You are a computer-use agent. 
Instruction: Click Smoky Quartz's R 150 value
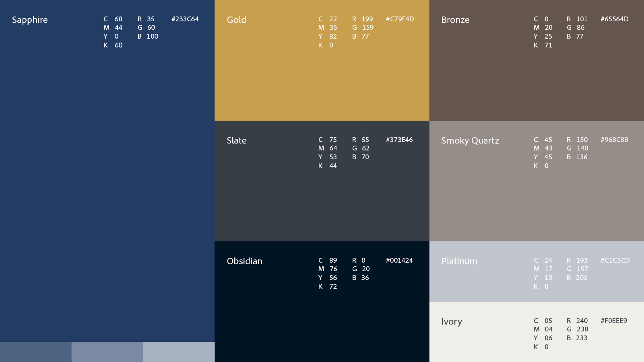click(x=577, y=140)
